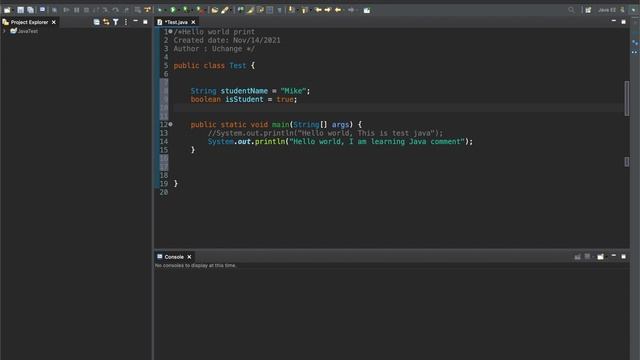Click the "Mike" string literal
The height and width of the screenshot is (360, 640).
click(x=293, y=91)
